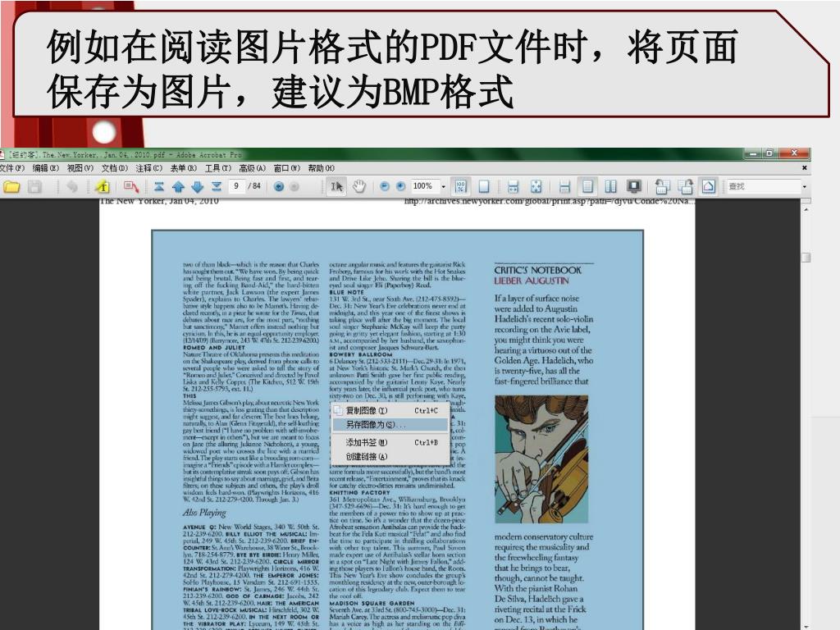Screen dimensions: 840x630
Task: Click the Fit Visible four-arrows icon
Action: point(536,186)
